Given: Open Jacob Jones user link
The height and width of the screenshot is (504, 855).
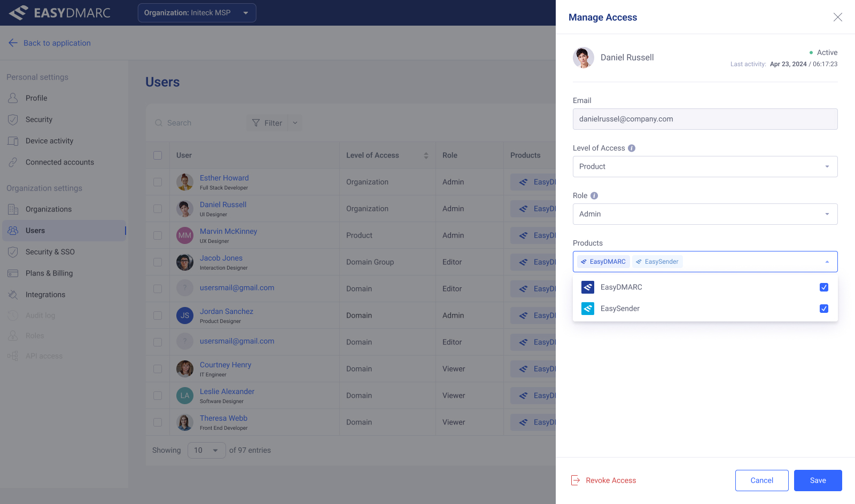Looking at the screenshot, I should click(x=221, y=258).
